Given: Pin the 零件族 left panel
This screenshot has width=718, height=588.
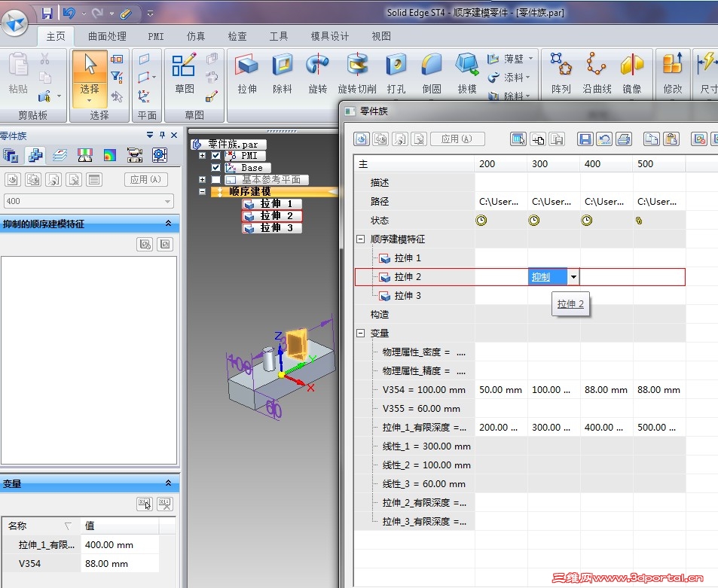Looking at the screenshot, I should 162,135.
